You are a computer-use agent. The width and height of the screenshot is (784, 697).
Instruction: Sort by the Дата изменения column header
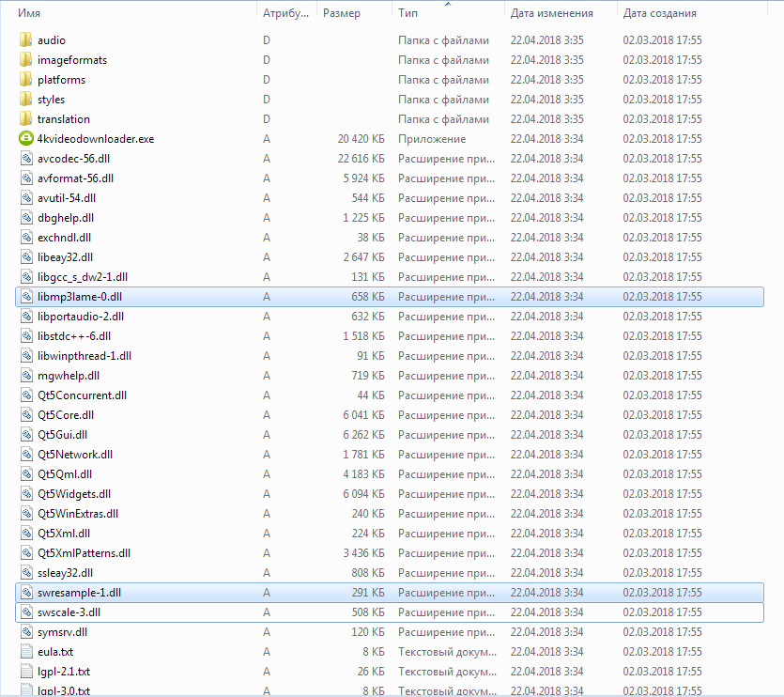click(551, 13)
